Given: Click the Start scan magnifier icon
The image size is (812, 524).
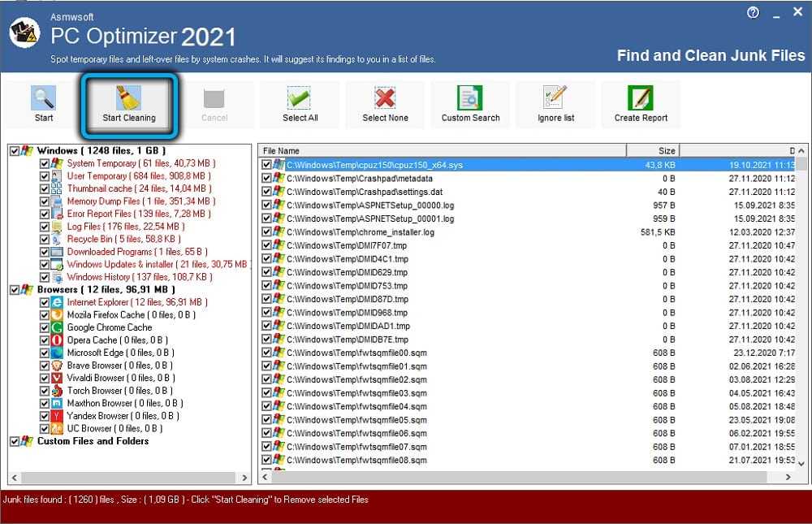Looking at the screenshot, I should [x=44, y=99].
